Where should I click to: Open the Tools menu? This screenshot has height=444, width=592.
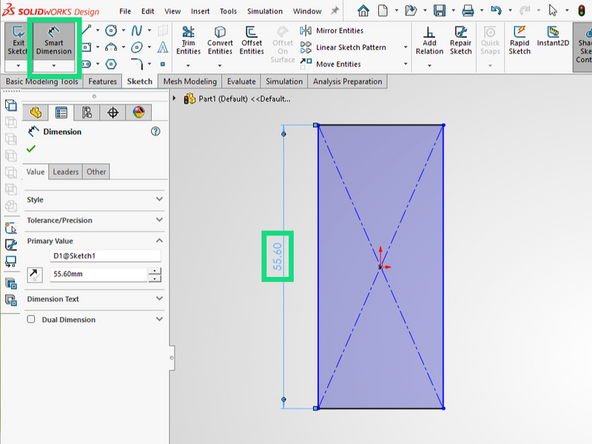pyautogui.click(x=228, y=11)
